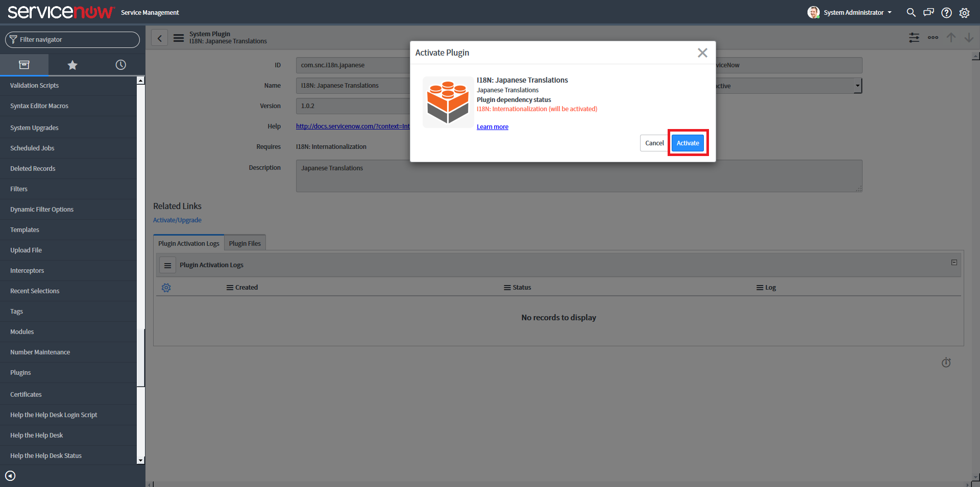Screen dimensions: 980x487
Task: Open the more options ellipsis icon
Action: [x=933, y=38]
